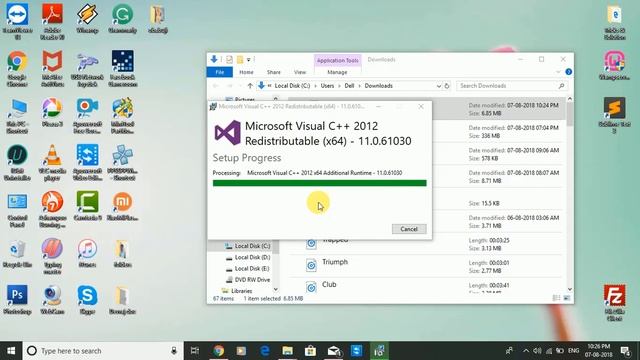The height and width of the screenshot is (360, 640).
Task: Select the This PC desktop shortcut
Action: pyautogui.click(x=17, y=116)
